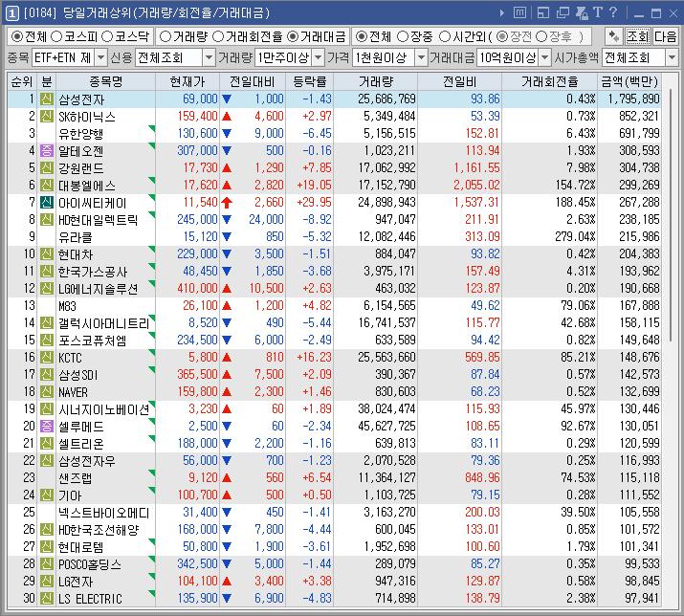Click the limit-up arrow in 아이씨티케이 row
684x616 pixels.
pyautogui.click(x=227, y=203)
